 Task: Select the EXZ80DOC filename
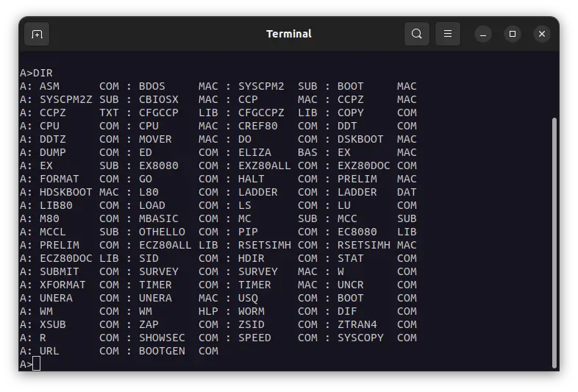364,166
